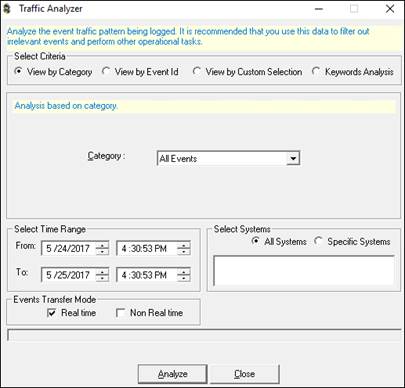The width and height of the screenshot is (405, 388).
Task: Adjust From time spinner control
Action: (183, 249)
